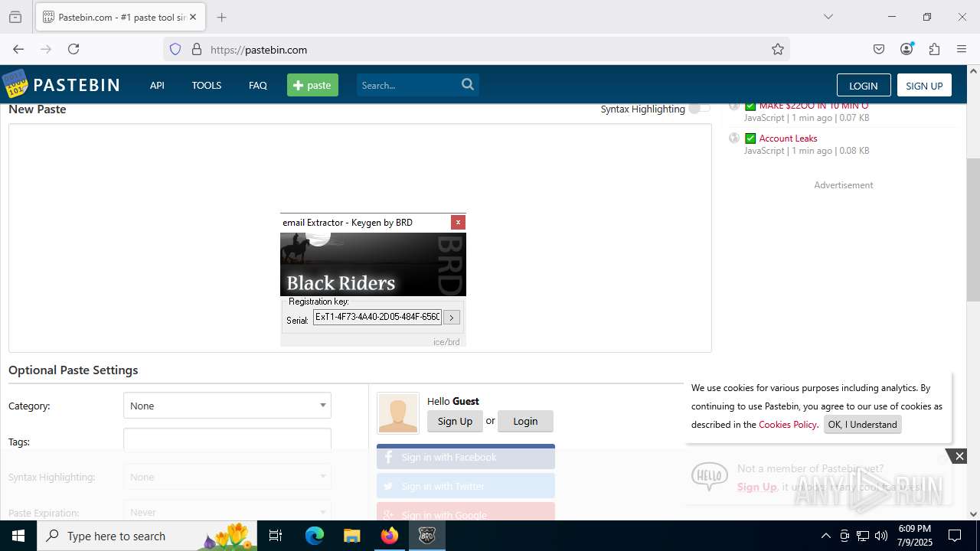980x551 pixels.
Task: Click the search magnifier icon in Pastebin header
Action: pos(468,85)
